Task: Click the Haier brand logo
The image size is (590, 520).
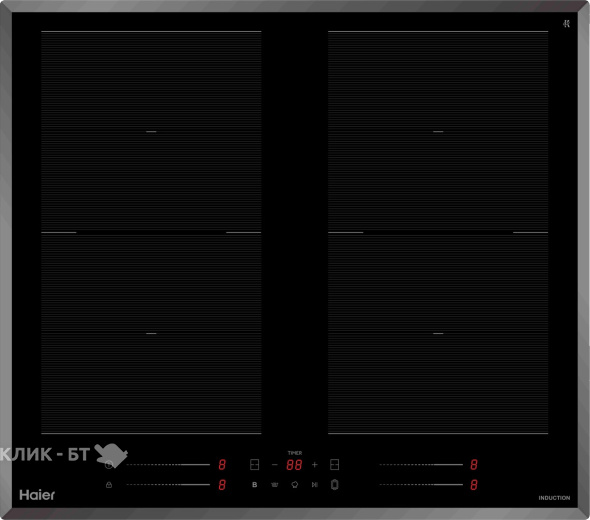Action: click(x=37, y=495)
